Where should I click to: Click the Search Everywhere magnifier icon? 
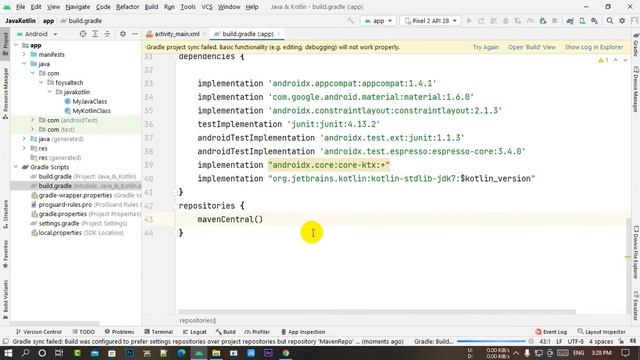pos(610,21)
